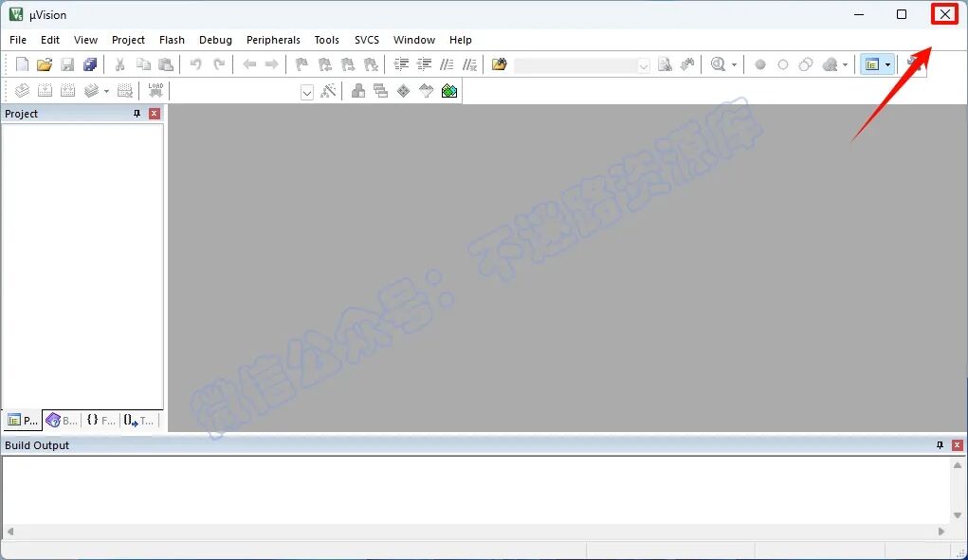The height and width of the screenshot is (560, 968).
Task: Open the Debug menu
Action: coord(215,40)
